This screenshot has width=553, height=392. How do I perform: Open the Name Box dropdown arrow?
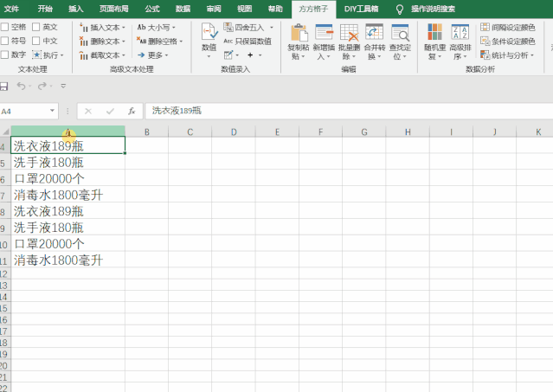click(52, 111)
